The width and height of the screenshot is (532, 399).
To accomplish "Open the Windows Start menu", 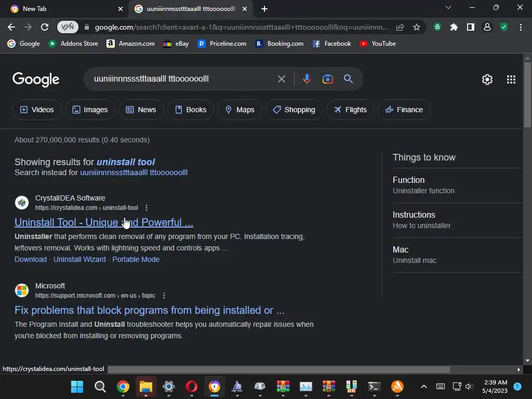I will pyautogui.click(x=77, y=387).
